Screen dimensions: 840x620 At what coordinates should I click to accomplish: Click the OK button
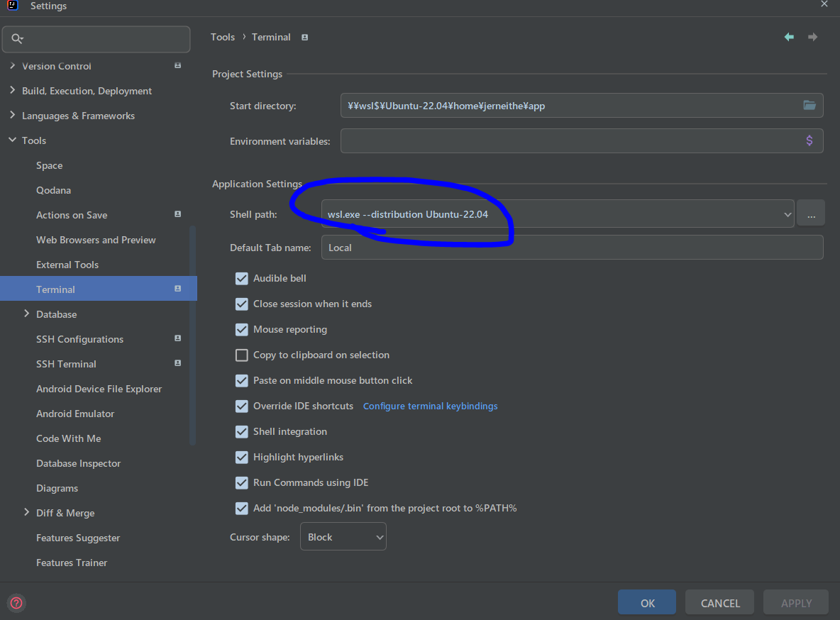tap(646, 603)
